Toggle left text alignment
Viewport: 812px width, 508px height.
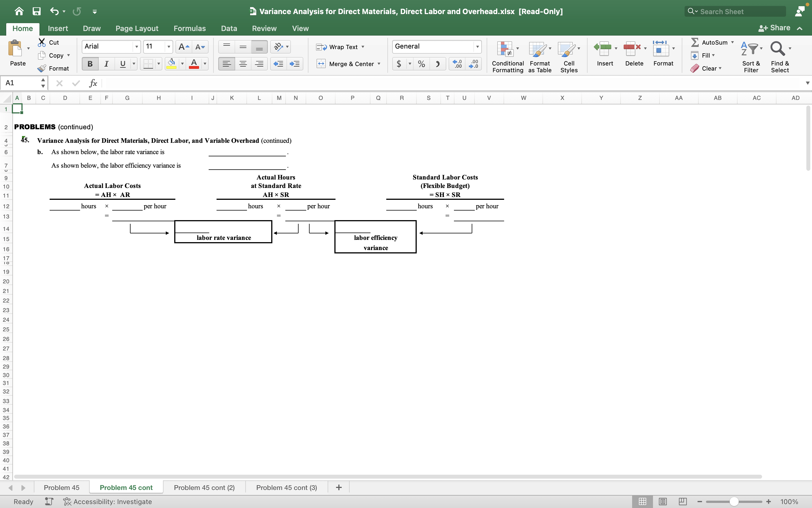226,63
